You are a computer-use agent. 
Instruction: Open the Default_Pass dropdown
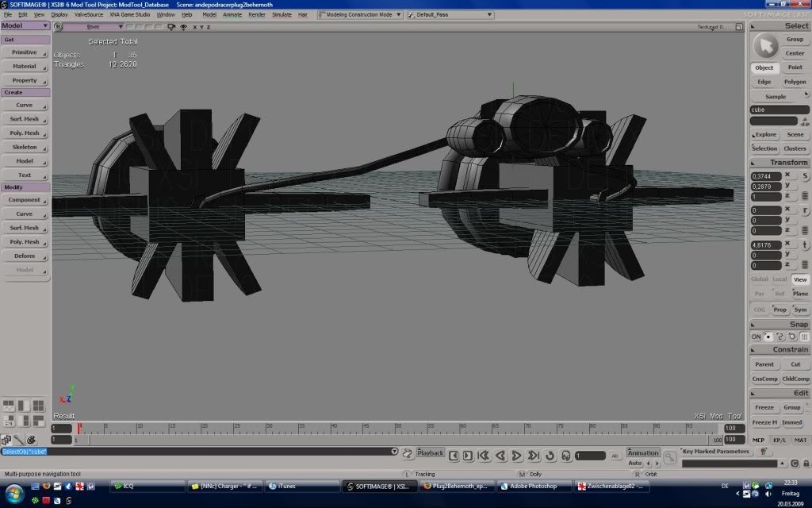point(450,14)
